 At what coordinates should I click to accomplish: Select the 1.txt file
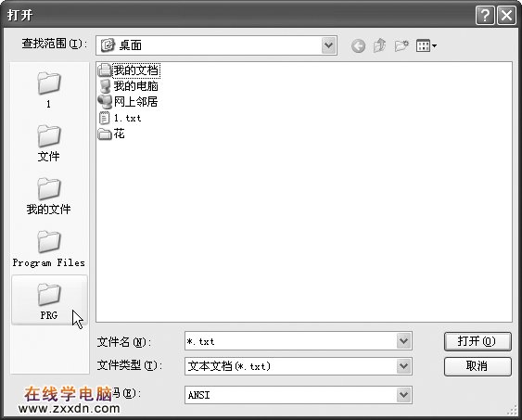coord(121,118)
